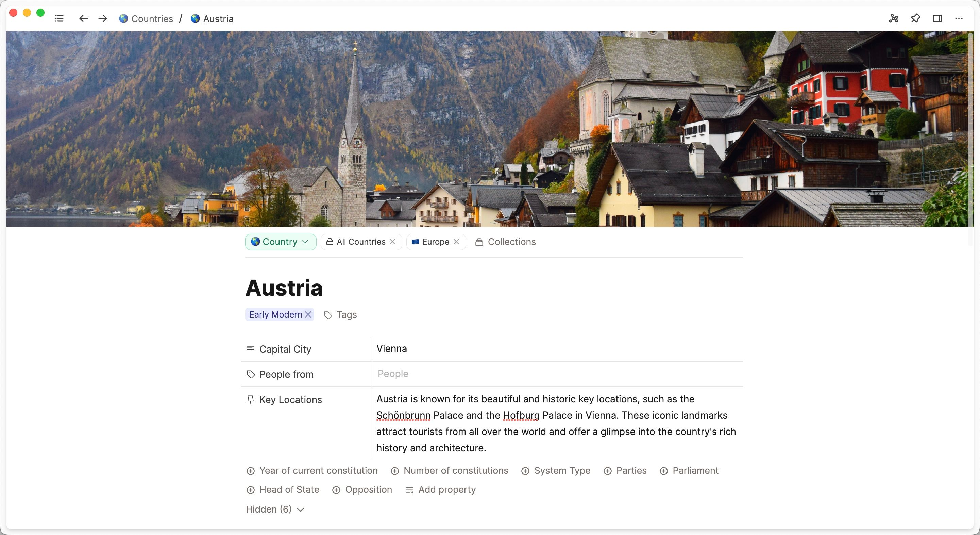Add the Head of State property

pos(283,490)
